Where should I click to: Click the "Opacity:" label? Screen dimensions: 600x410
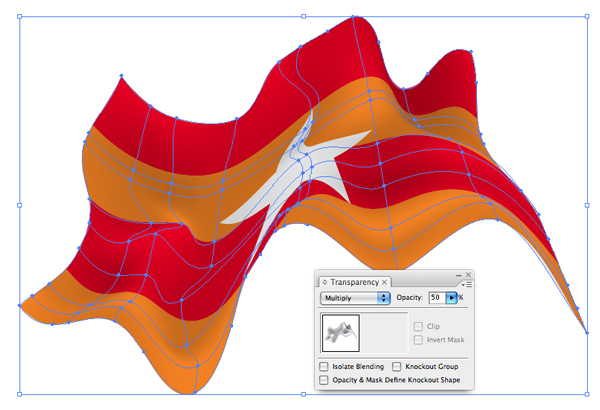[x=409, y=297]
